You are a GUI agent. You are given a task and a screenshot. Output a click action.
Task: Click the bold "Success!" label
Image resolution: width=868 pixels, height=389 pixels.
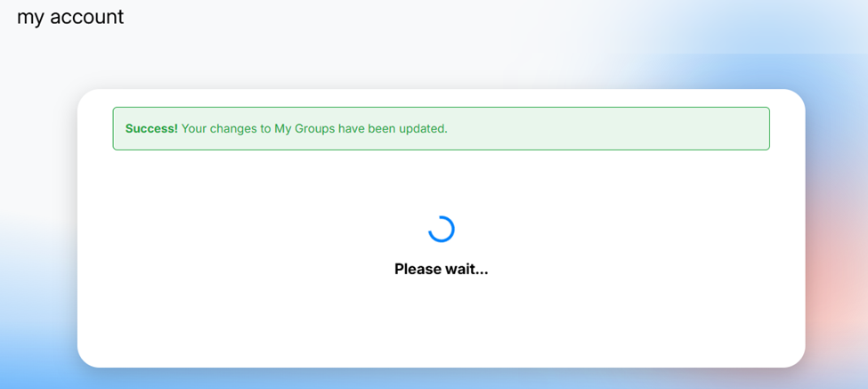tap(151, 128)
